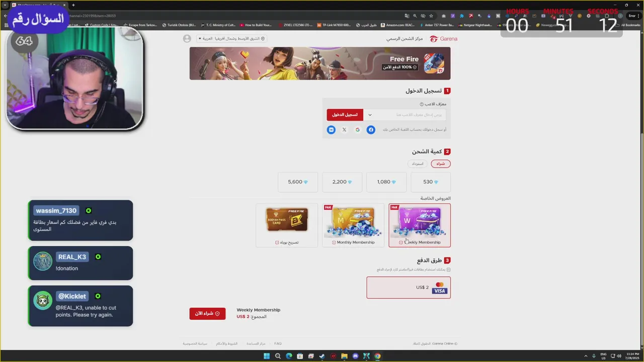The height and width of the screenshot is (362, 644).
Task: Open Discord from the taskbar
Action: [355, 356]
